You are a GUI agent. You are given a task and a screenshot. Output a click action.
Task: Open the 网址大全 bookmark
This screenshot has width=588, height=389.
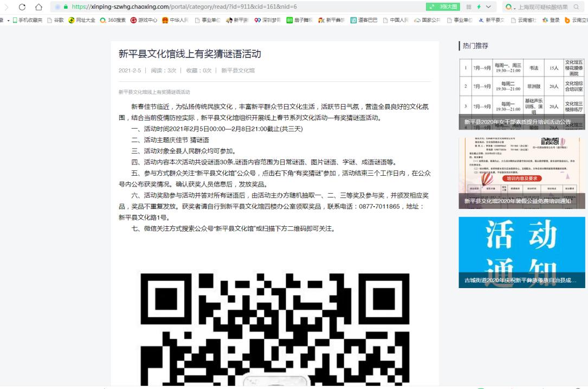82,20
